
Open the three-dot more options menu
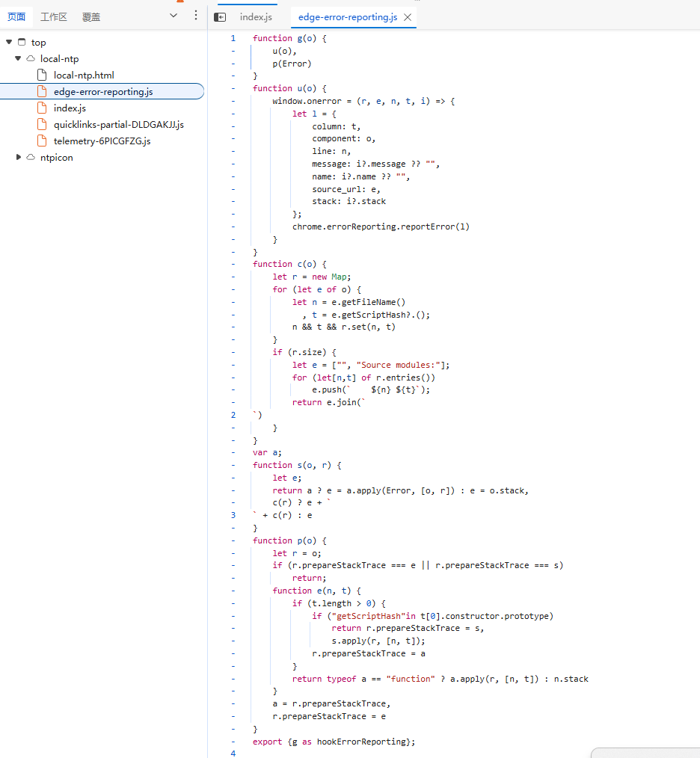pyautogui.click(x=195, y=16)
